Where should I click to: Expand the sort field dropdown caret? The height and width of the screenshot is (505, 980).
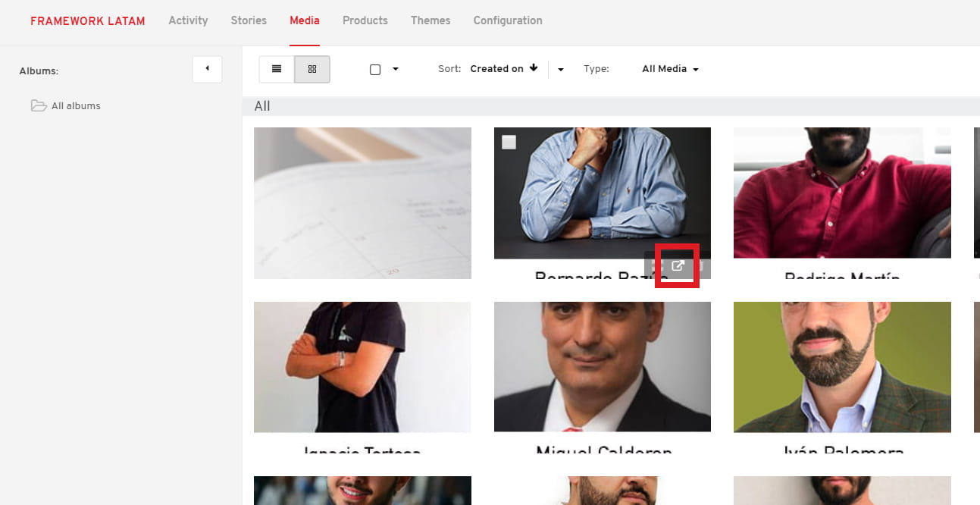point(561,70)
